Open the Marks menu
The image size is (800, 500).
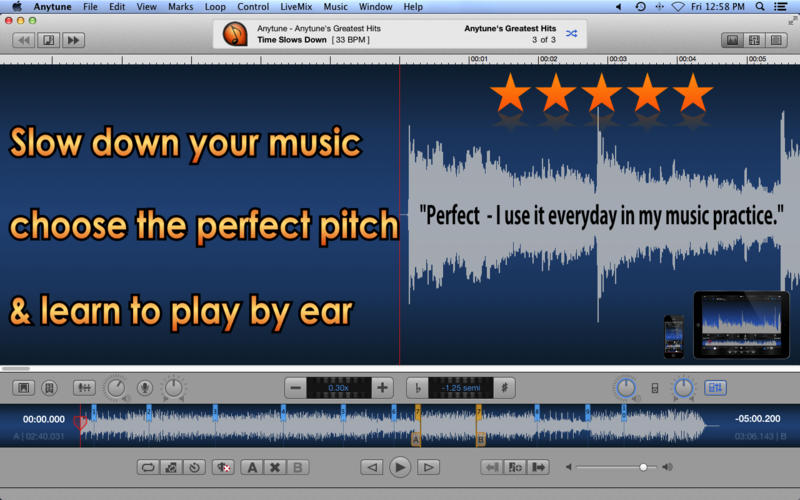181,7
